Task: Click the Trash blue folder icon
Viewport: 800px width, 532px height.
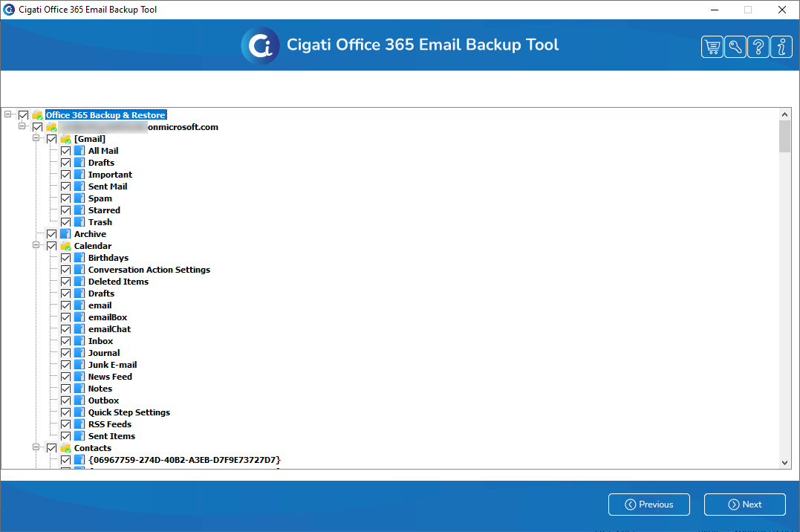Action: [x=79, y=222]
